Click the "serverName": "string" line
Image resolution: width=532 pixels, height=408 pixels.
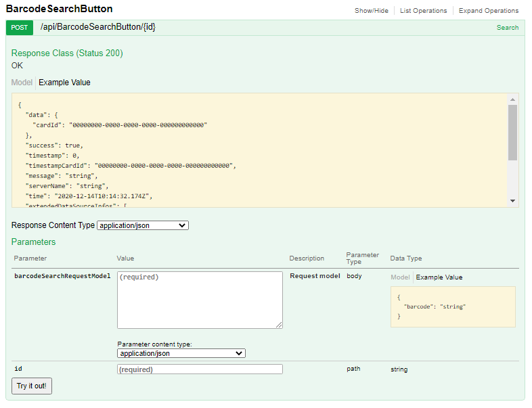[67, 186]
